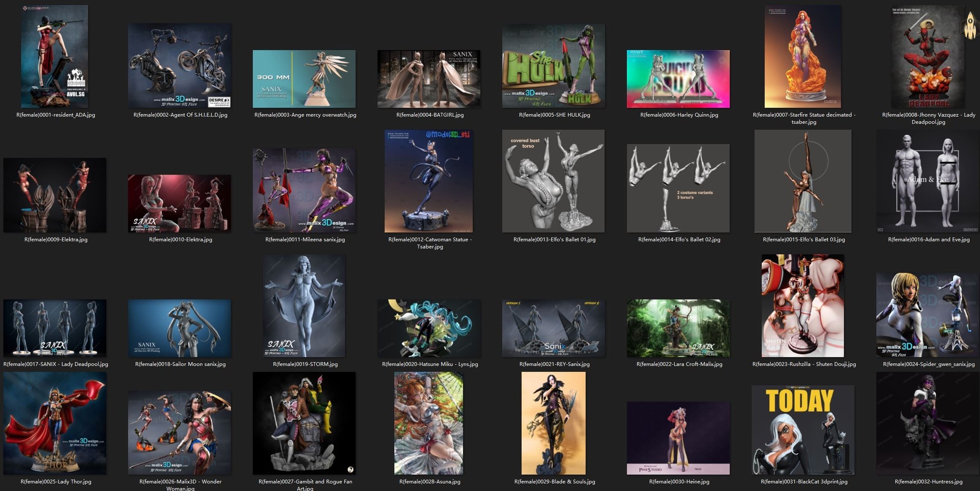Open the Heine thumbnail

678,438
